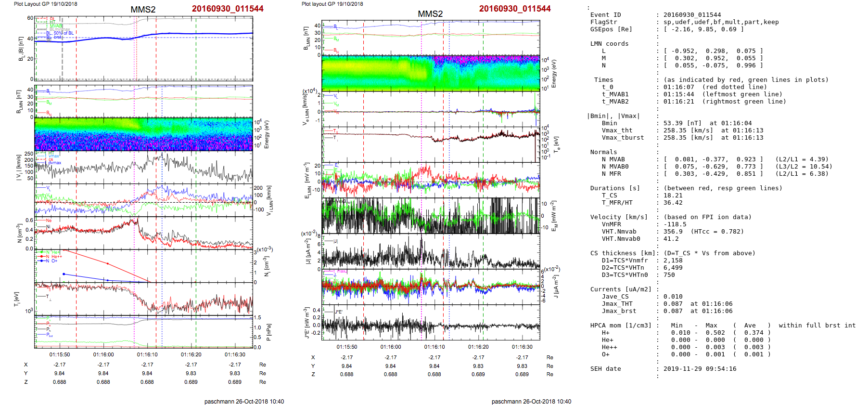Click the MMS2 title above left plot
868x405 pixels.
[x=143, y=10]
